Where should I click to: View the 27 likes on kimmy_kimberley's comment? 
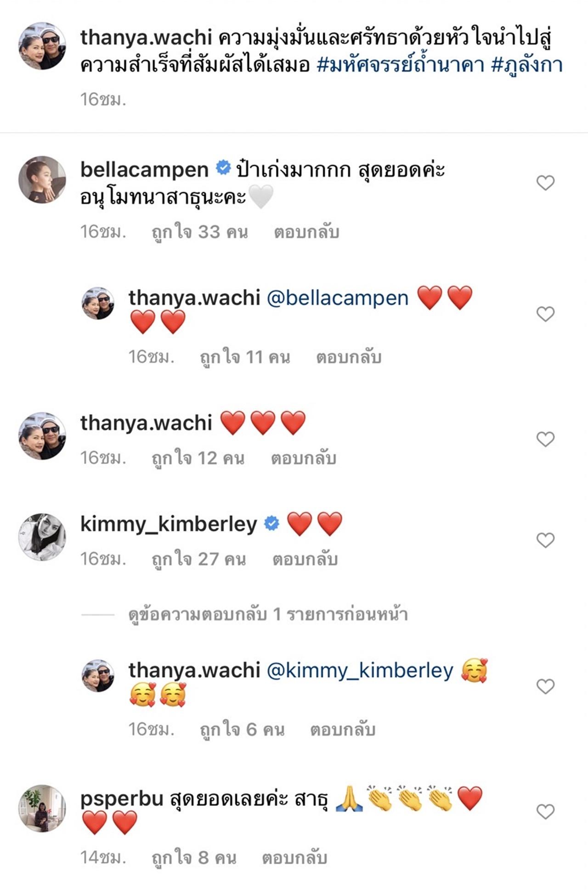[x=199, y=559]
